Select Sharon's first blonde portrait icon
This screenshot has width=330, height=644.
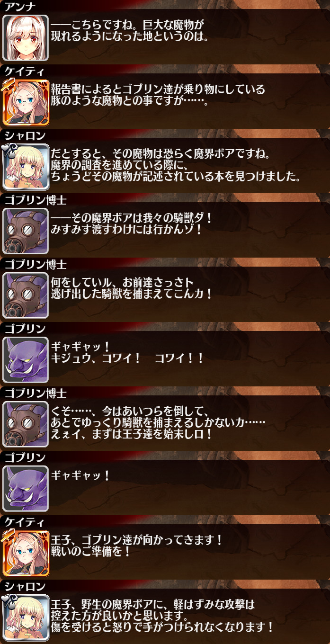[x=26, y=166]
